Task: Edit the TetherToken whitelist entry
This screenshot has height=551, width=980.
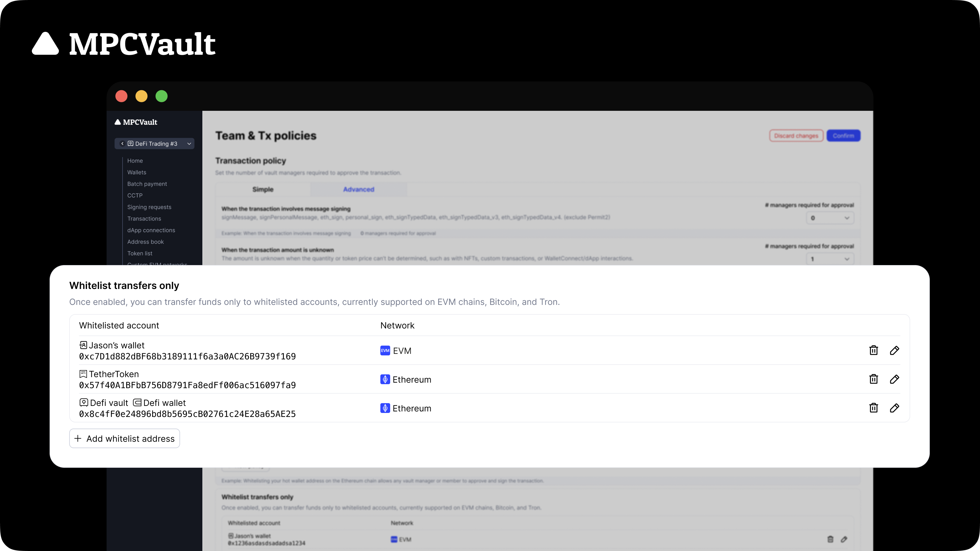Action: pos(894,379)
